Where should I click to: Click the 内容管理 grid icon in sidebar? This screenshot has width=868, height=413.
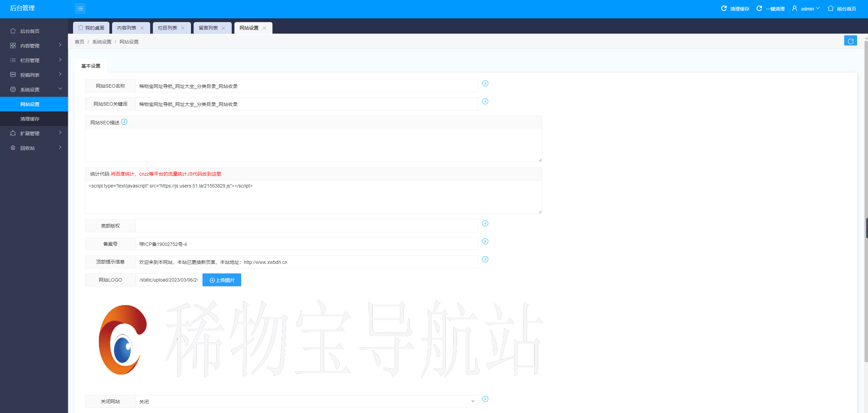(13, 46)
